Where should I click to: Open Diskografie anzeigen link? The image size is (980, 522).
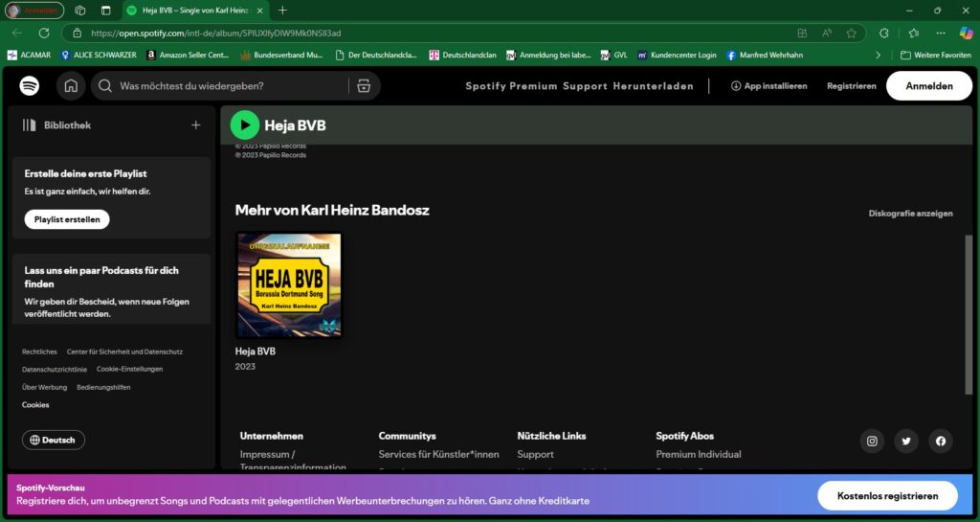(911, 214)
